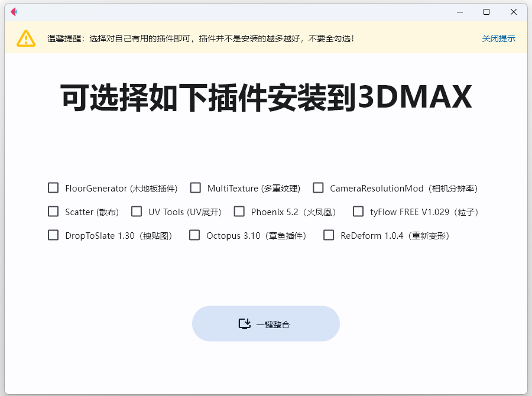Minimize the installer window
The image size is (532, 396).
[460, 12]
